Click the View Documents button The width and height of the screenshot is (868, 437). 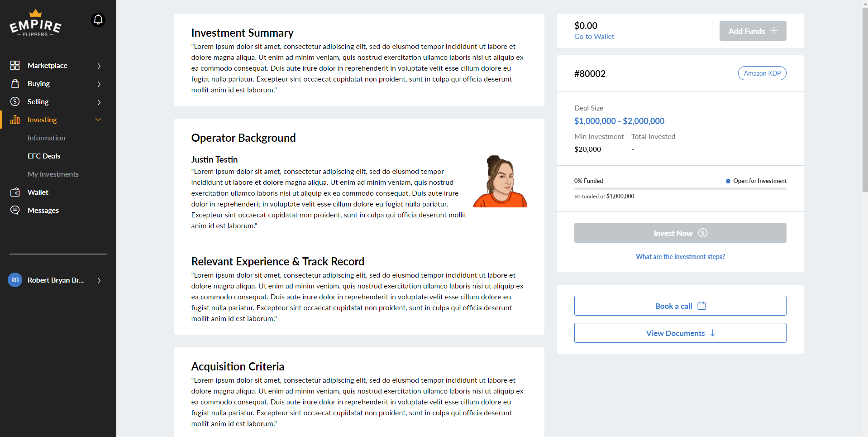click(x=680, y=333)
